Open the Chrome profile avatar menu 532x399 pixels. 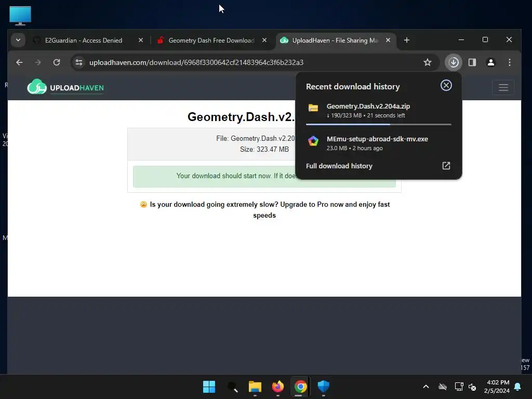click(490, 62)
